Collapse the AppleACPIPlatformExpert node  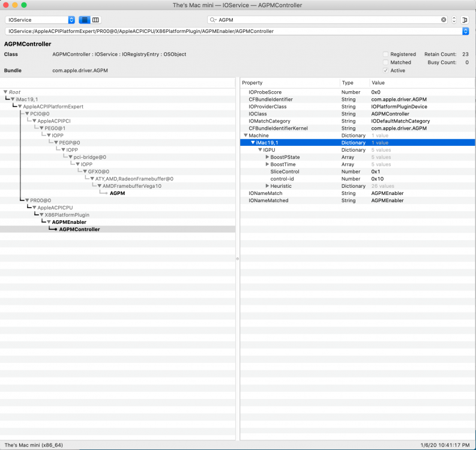[20, 107]
